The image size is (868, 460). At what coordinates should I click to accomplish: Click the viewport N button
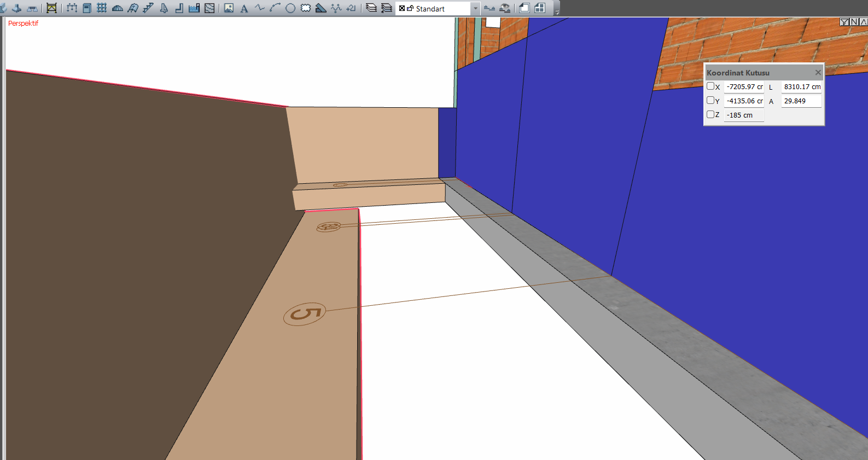[854, 22]
